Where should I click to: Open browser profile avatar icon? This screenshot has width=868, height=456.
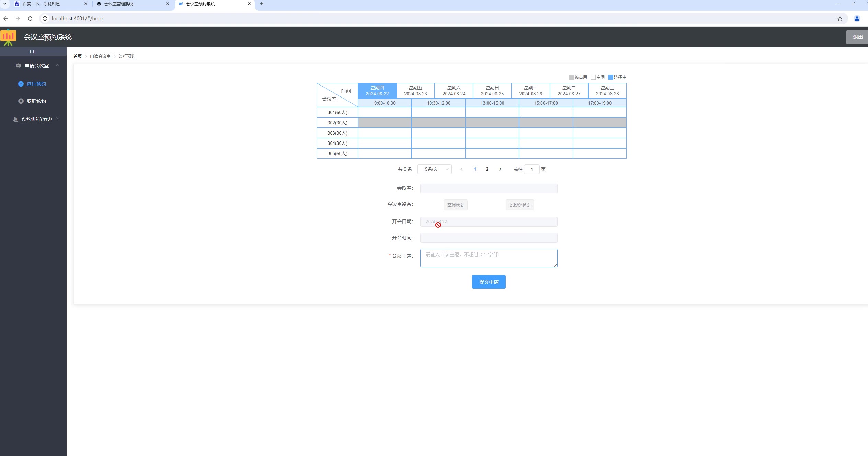[x=857, y=19]
